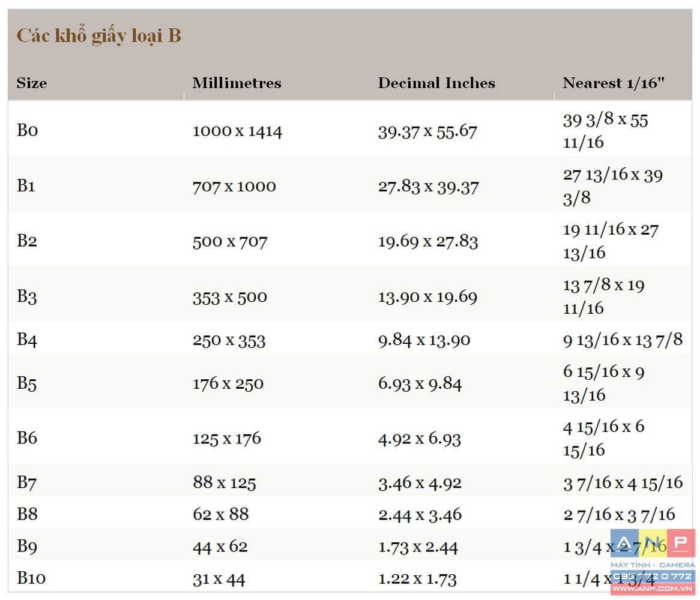Click the 62 x 88 millimetres cell
Screen dimensions: 700x600
[x=220, y=515]
